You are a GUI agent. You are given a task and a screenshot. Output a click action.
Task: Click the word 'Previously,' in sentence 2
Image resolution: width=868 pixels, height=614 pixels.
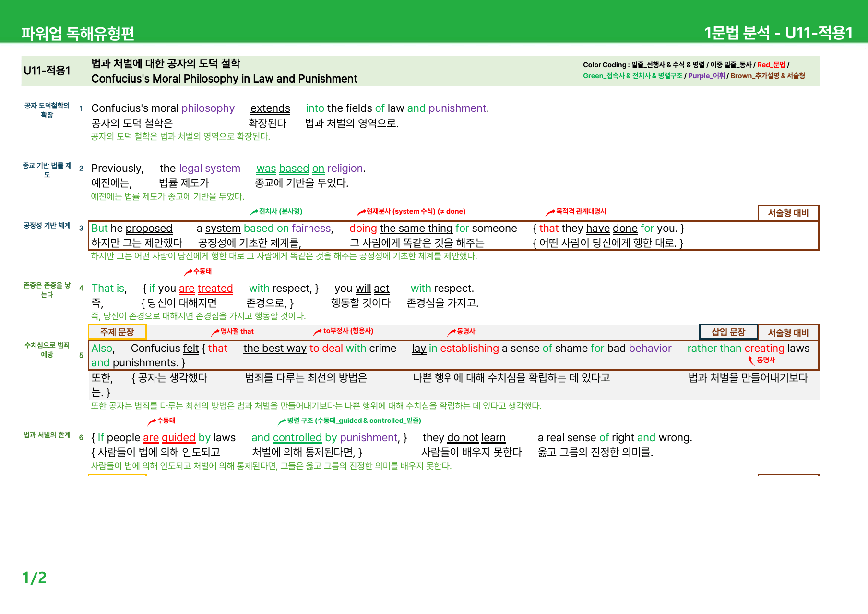click(x=117, y=169)
